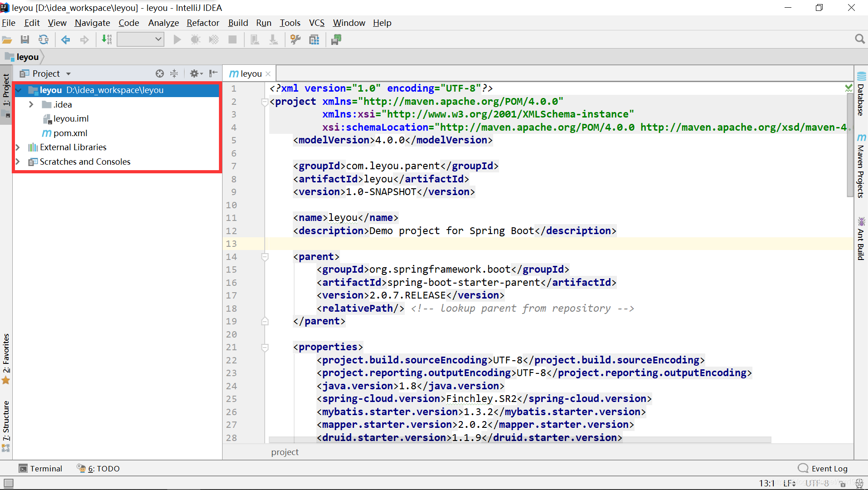This screenshot has width=868, height=490.
Task: Click the Scroll from Source target icon
Action: pyautogui.click(x=160, y=73)
